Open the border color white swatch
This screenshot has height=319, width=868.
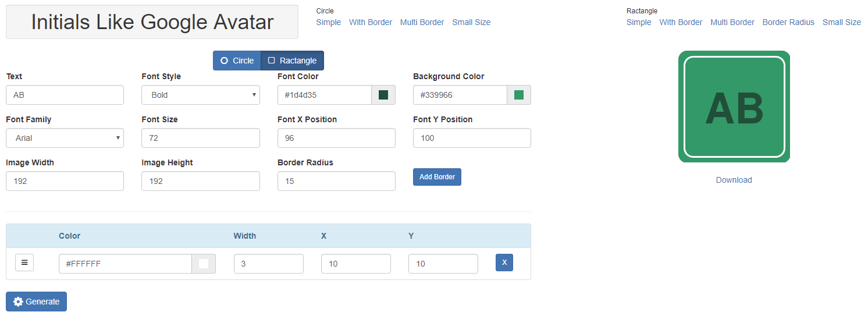click(x=204, y=264)
